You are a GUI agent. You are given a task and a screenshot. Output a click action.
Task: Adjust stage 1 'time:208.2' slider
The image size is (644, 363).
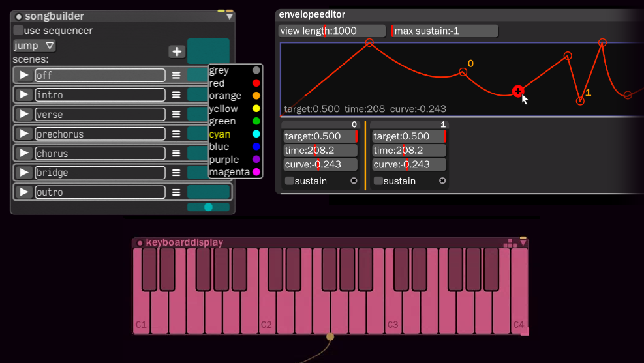click(409, 150)
